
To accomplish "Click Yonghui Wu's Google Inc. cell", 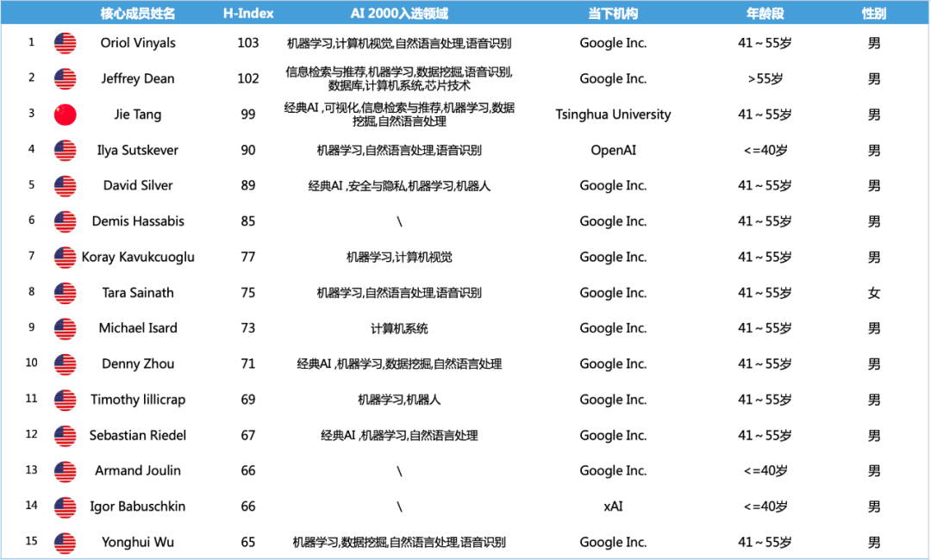I will tap(614, 542).
